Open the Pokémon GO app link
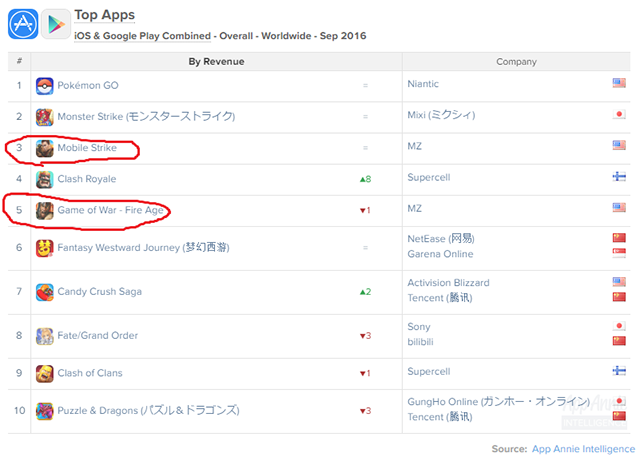This screenshot has width=640, height=457. 88,85
